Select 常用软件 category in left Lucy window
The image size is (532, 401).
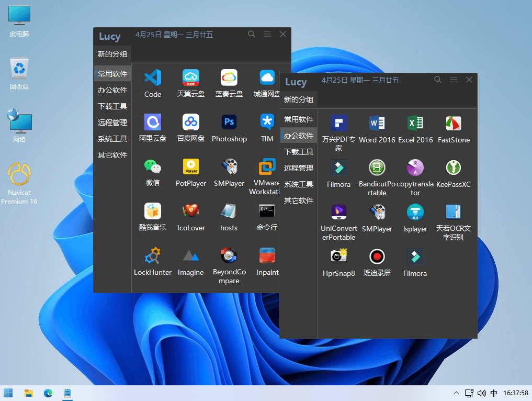coord(112,74)
